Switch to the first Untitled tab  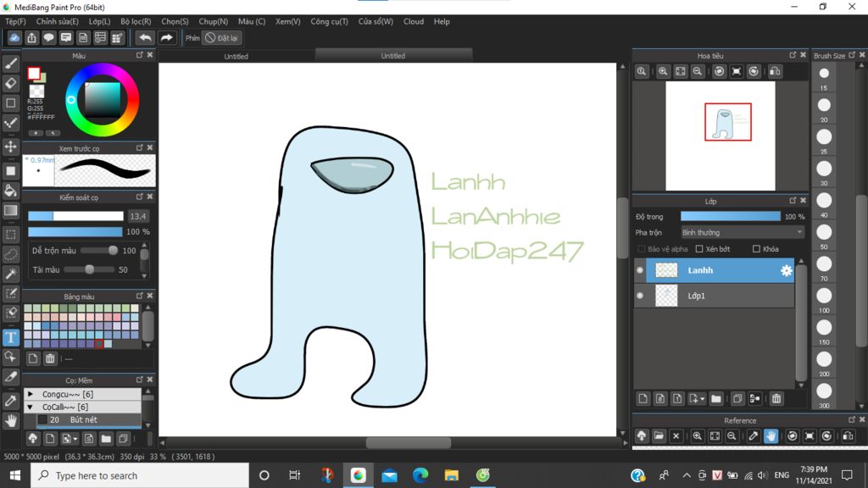236,57
